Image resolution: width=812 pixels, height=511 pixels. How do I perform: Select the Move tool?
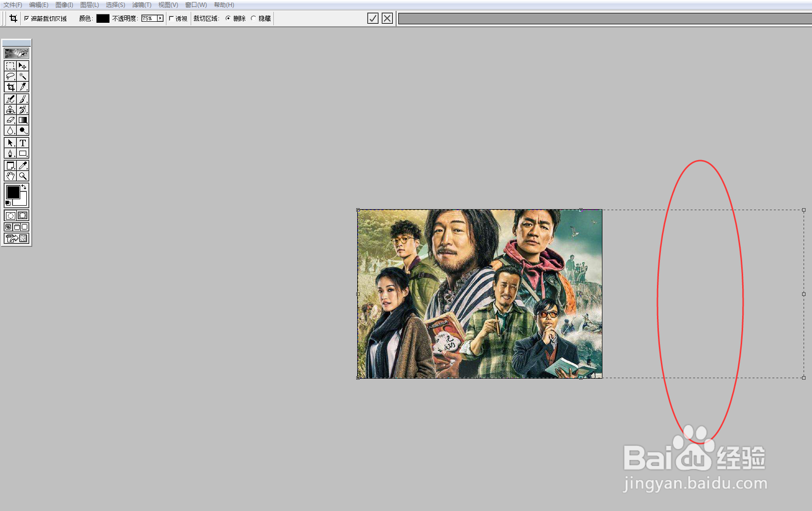click(23, 66)
